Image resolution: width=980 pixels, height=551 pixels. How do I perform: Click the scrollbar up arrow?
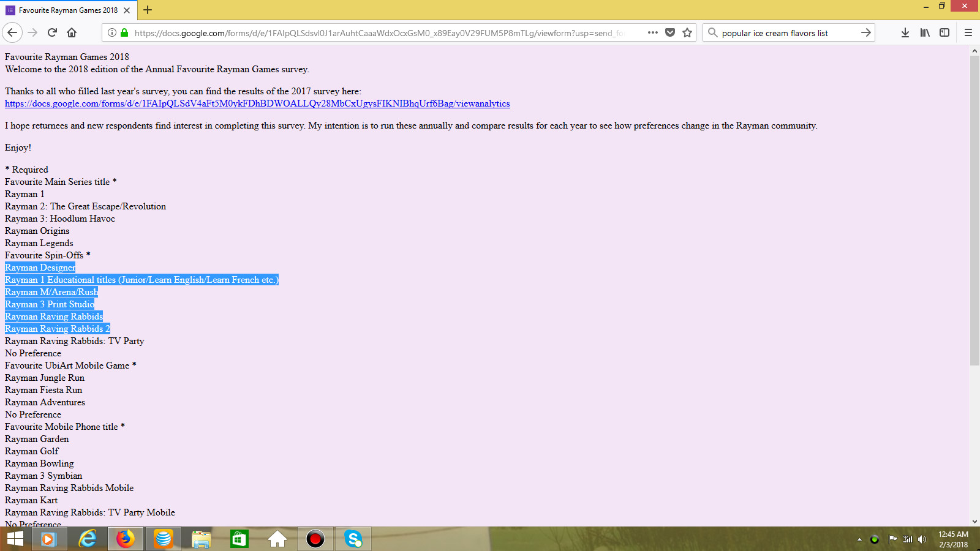pyautogui.click(x=974, y=51)
